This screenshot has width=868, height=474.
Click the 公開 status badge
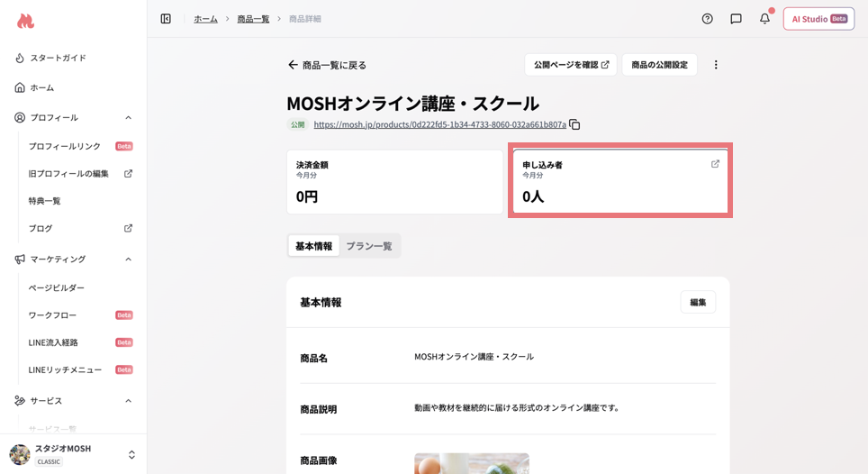(x=298, y=124)
